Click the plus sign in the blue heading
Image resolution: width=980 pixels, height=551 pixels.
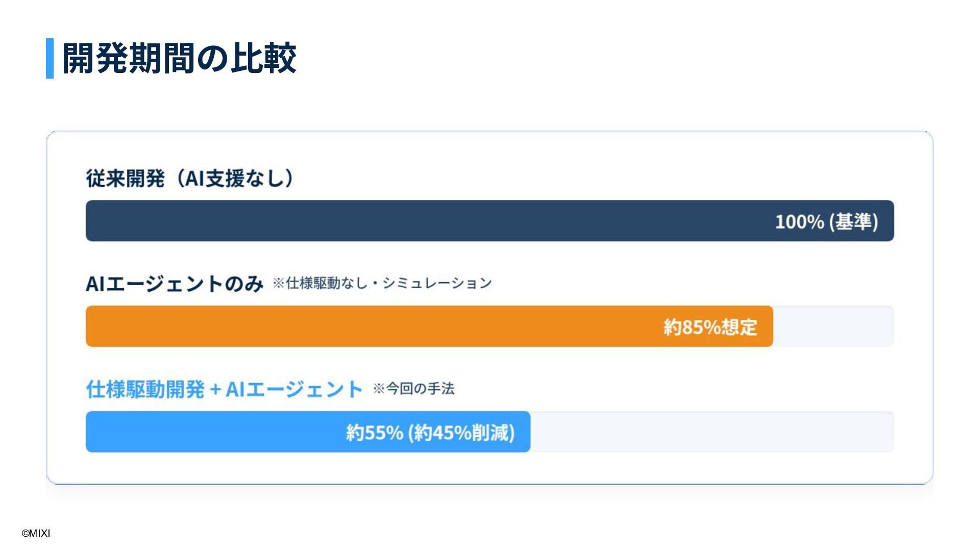coord(215,390)
